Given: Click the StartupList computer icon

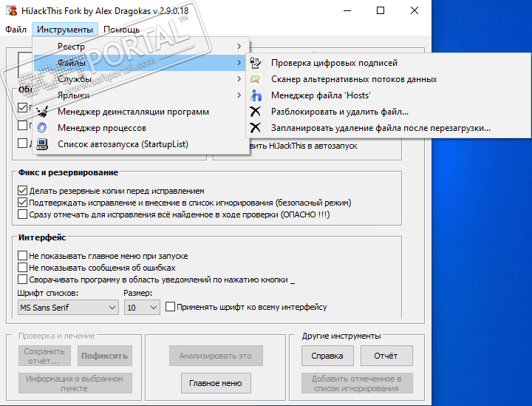Looking at the screenshot, I should (x=42, y=144).
